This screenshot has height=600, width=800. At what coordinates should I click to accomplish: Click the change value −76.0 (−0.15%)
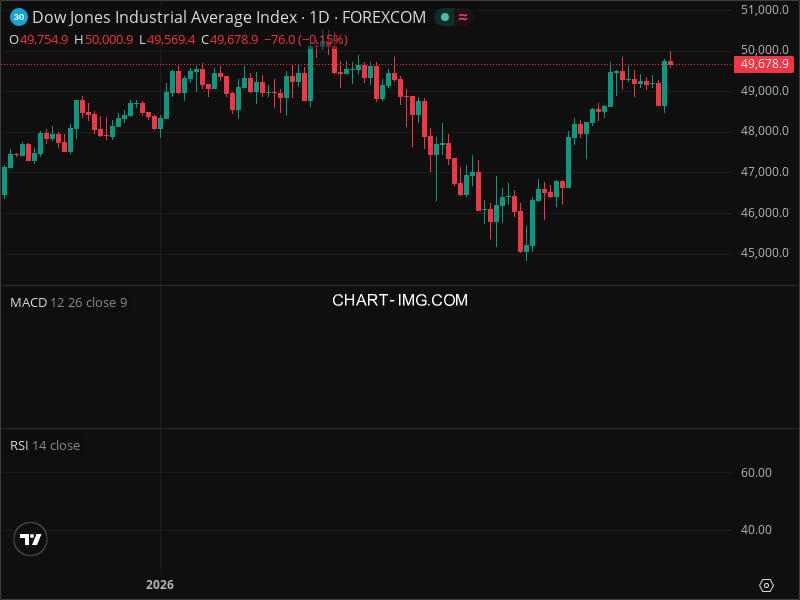tap(306, 40)
